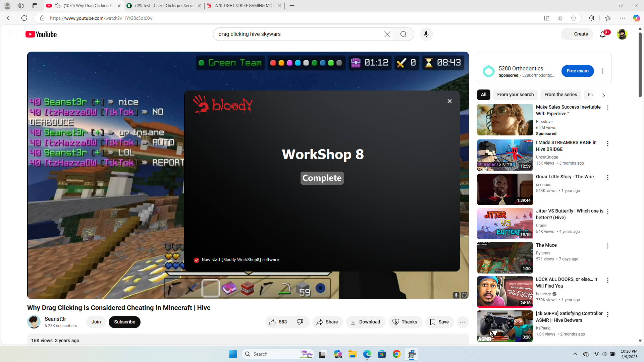Open the Copilot sidebar
644x362 pixels.
click(636, 18)
